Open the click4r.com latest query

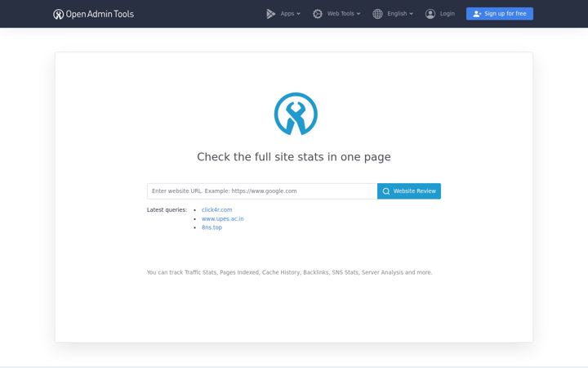point(216,210)
